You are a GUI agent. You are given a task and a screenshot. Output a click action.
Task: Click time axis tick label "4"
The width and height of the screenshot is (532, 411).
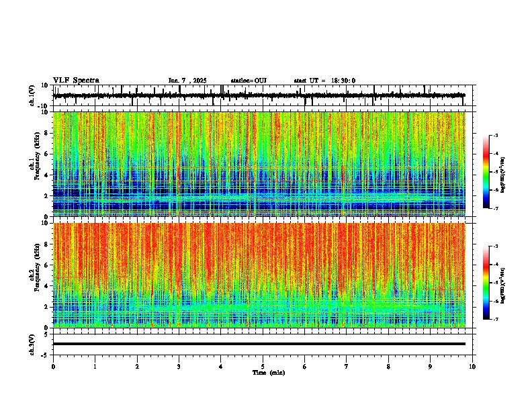[x=221, y=367]
